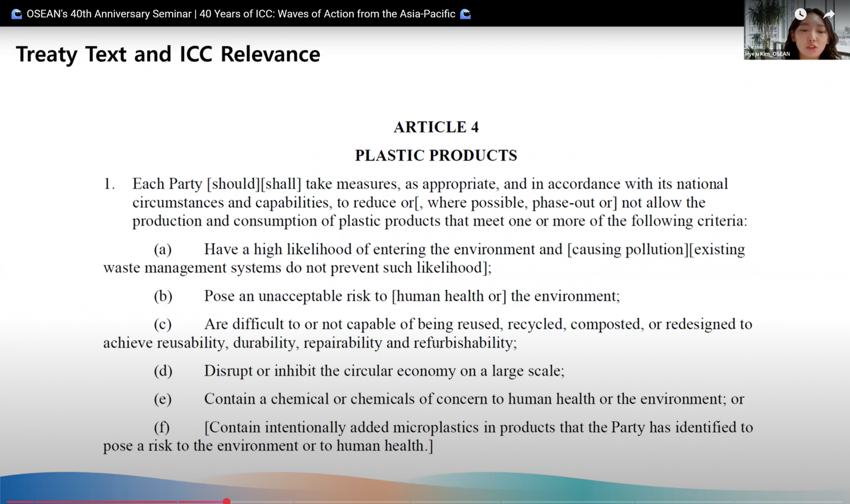Open the OSEAN 40th Anniversary Seminar title link

pos(241,14)
